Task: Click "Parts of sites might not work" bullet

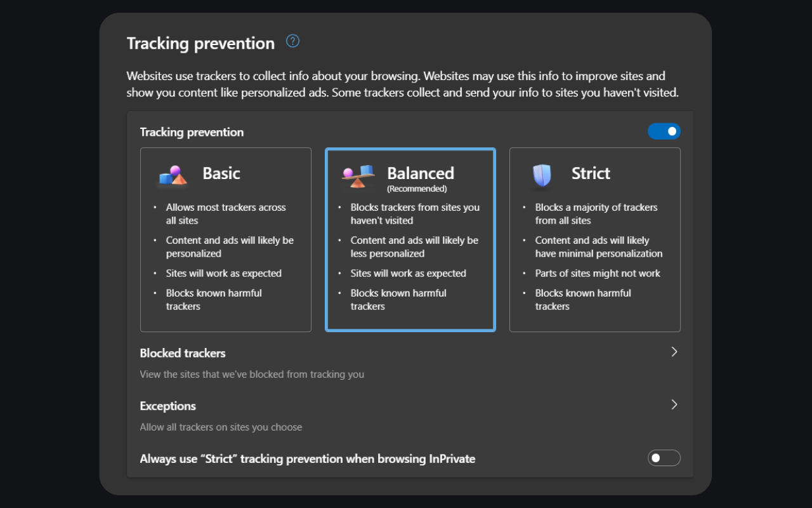Action: coord(599,273)
